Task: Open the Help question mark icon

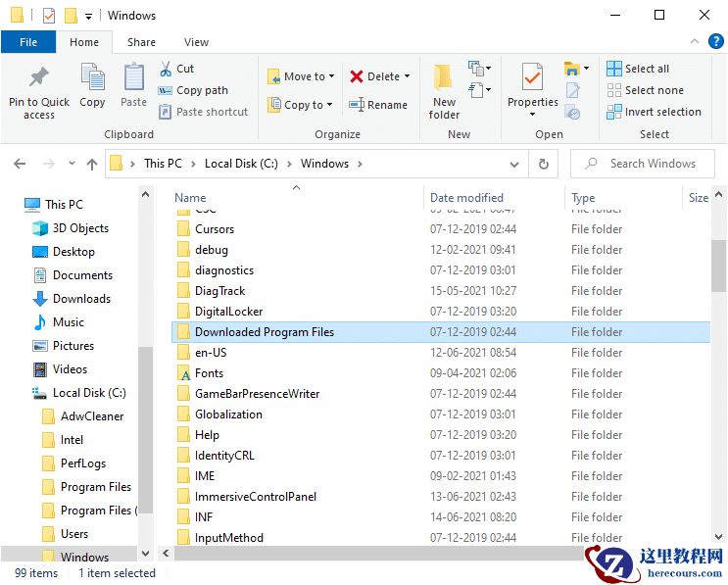Action: (x=715, y=41)
